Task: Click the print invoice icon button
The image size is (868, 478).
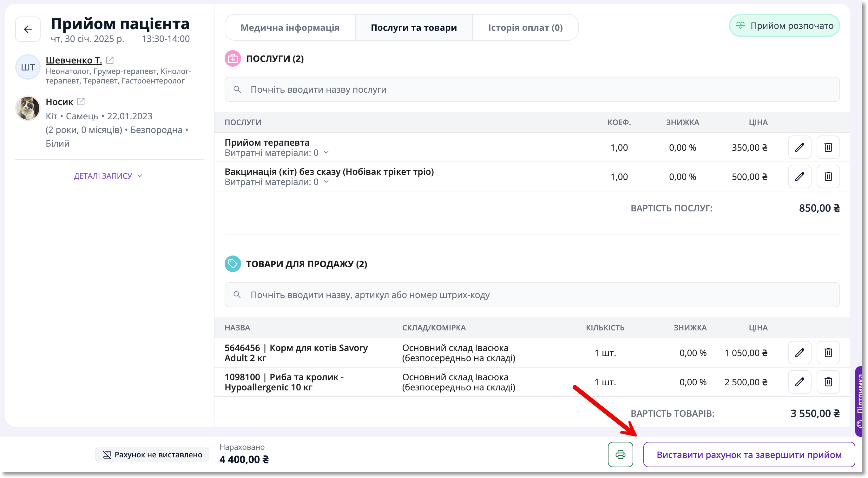Action: (620, 455)
